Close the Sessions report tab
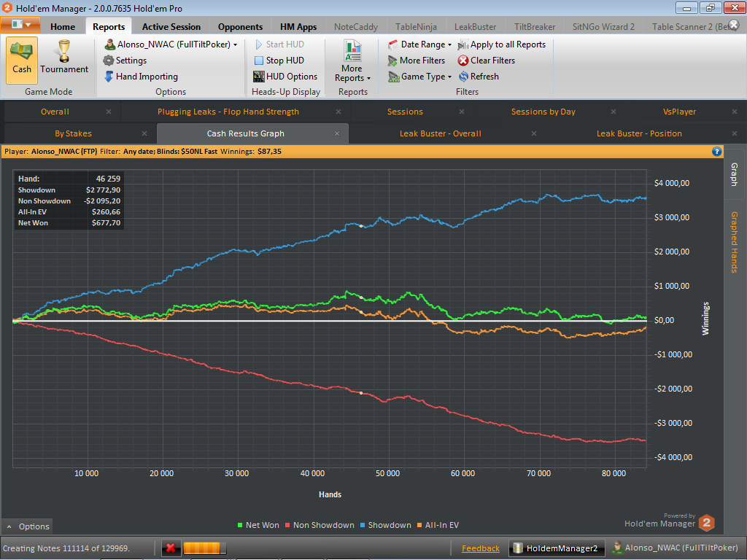 462,112
